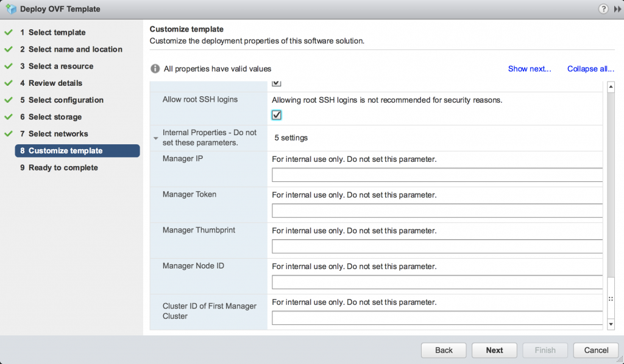
Task: Click the Next button
Action: coord(494,350)
